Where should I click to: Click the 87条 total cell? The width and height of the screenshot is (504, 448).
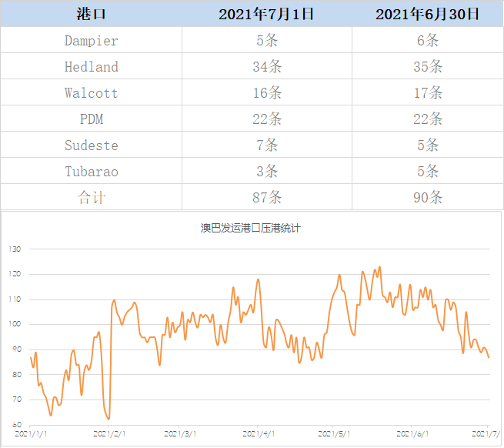click(x=267, y=198)
